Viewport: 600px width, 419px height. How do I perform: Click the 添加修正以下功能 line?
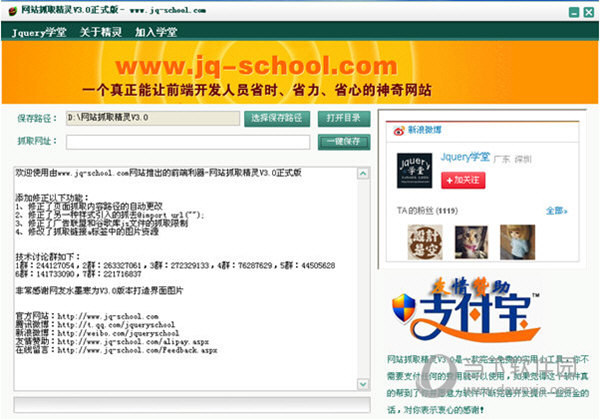[x=52, y=198]
